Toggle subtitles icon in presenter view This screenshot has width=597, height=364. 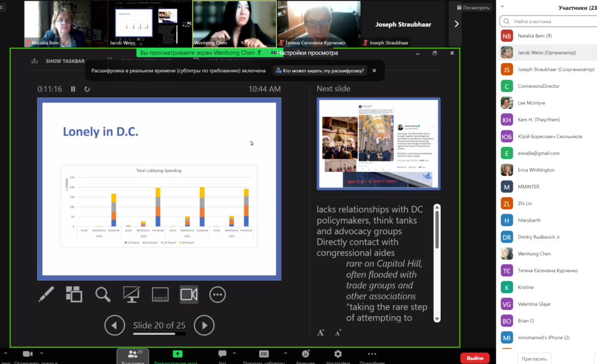(160, 295)
